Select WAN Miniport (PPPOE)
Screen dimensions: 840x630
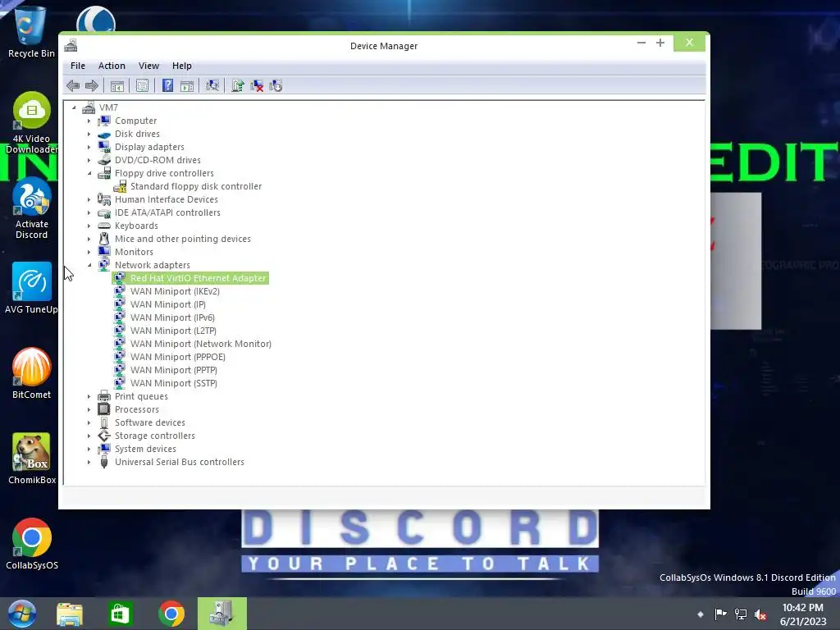[x=178, y=357]
